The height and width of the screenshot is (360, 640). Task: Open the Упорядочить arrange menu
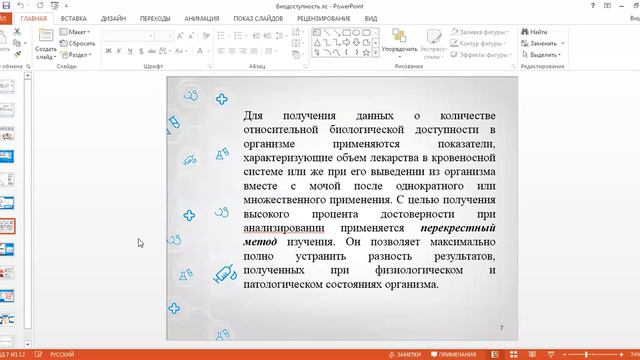[399, 43]
